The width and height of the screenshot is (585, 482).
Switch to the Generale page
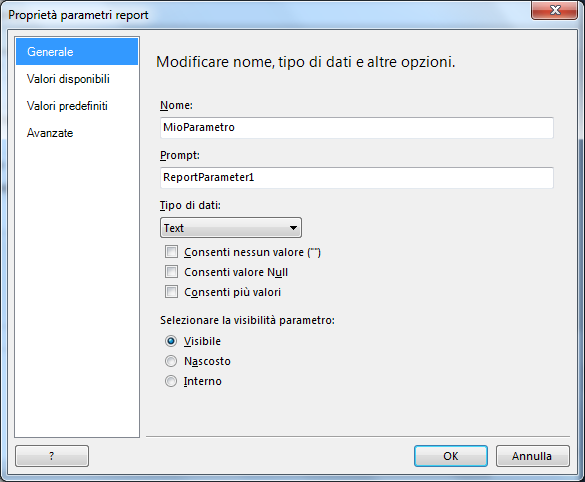pyautogui.click(x=77, y=51)
